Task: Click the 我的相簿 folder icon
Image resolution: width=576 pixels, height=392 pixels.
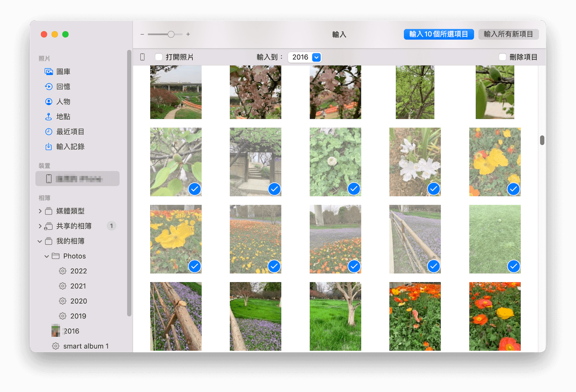Action: pyautogui.click(x=49, y=241)
